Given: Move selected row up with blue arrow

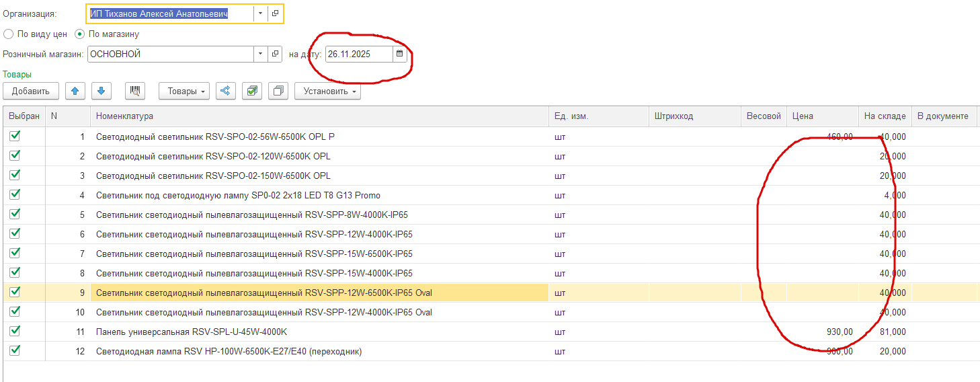Looking at the screenshot, I should click(x=75, y=91).
